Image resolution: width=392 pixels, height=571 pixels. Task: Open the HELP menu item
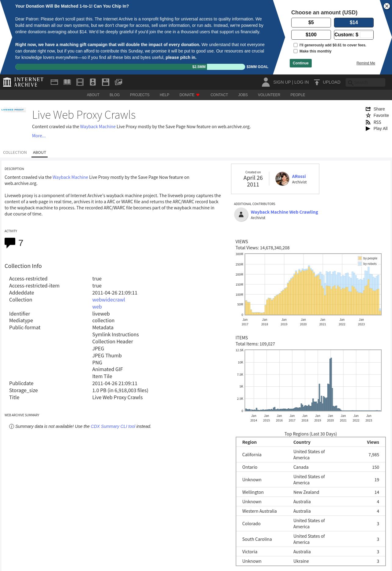[164, 95]
